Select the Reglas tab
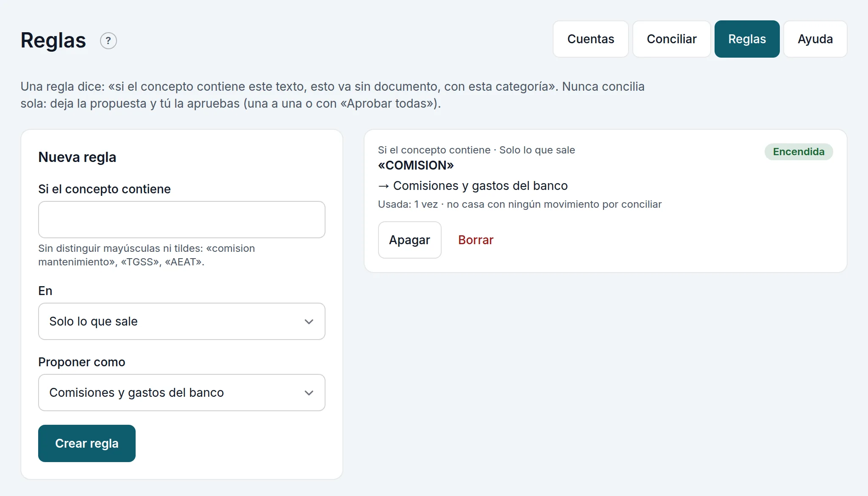 (x=747, y=39)
